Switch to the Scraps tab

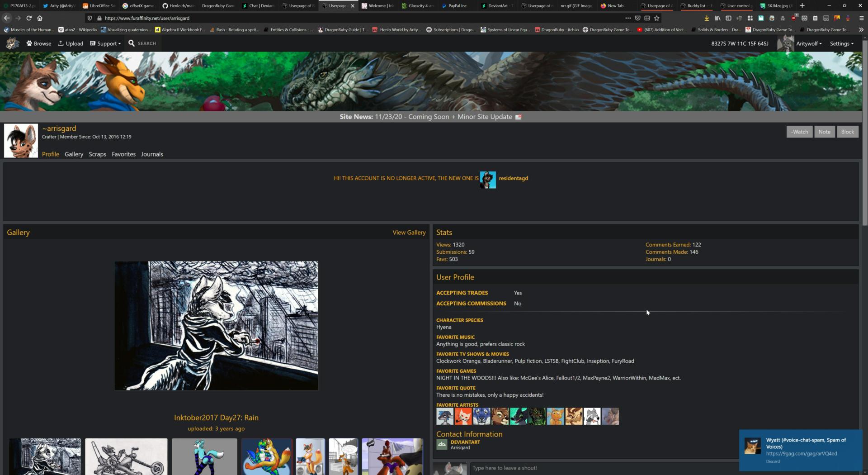(97, 154)
